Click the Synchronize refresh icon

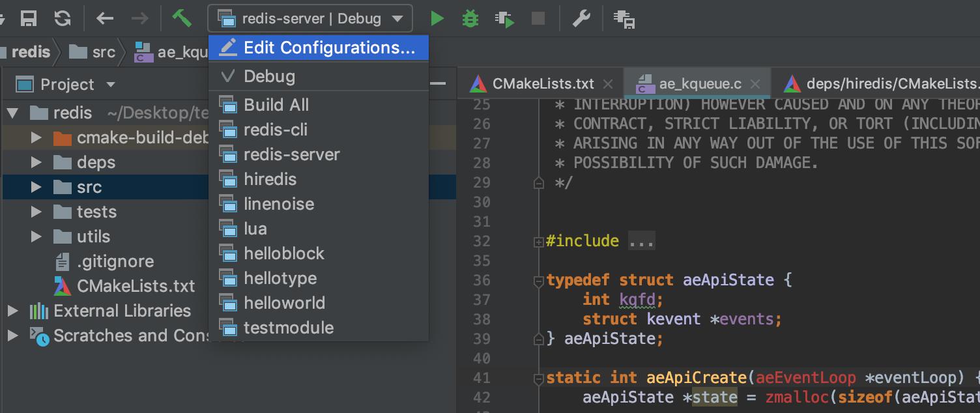[x=63, y=18]
